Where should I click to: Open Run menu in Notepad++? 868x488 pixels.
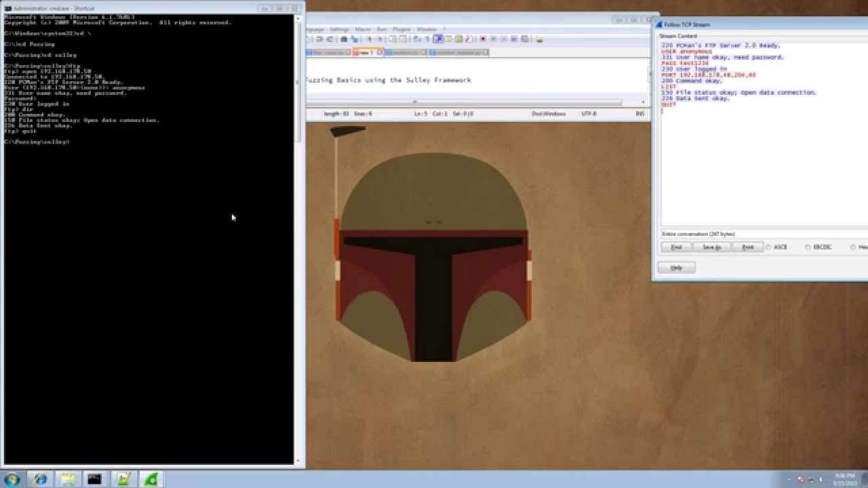382,29
